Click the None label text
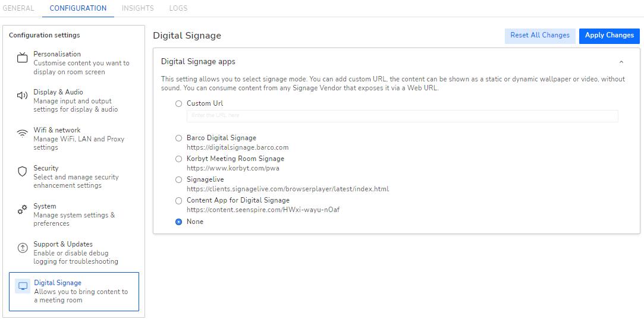 coord(195,222)
